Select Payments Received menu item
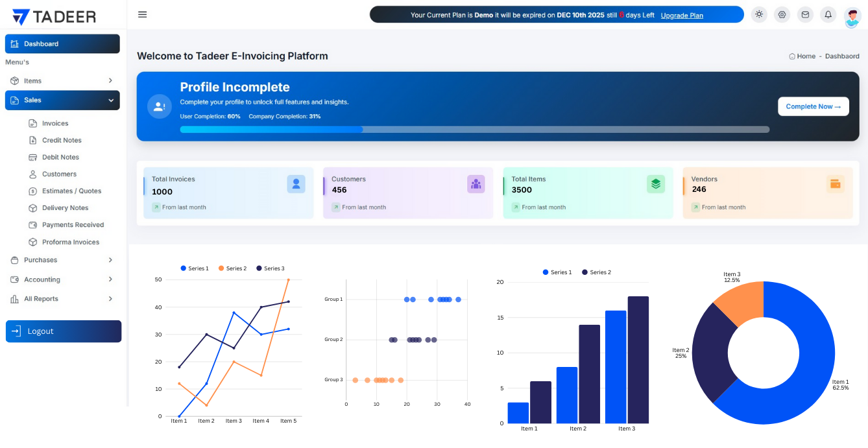Image resolution: width=868 pixels, height=448 pixels. [x=73, y=225]
